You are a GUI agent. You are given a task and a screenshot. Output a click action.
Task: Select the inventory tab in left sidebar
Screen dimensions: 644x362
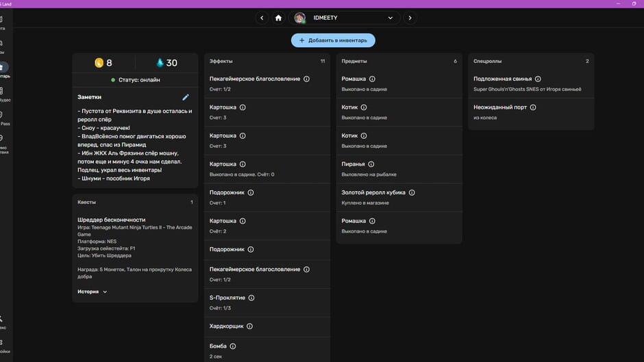[4, 70]
